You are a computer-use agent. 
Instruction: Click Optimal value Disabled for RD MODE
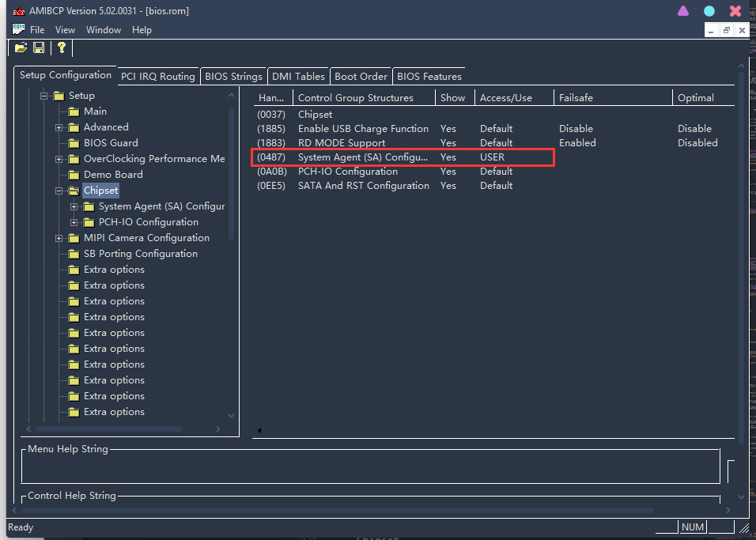point(697,143)
